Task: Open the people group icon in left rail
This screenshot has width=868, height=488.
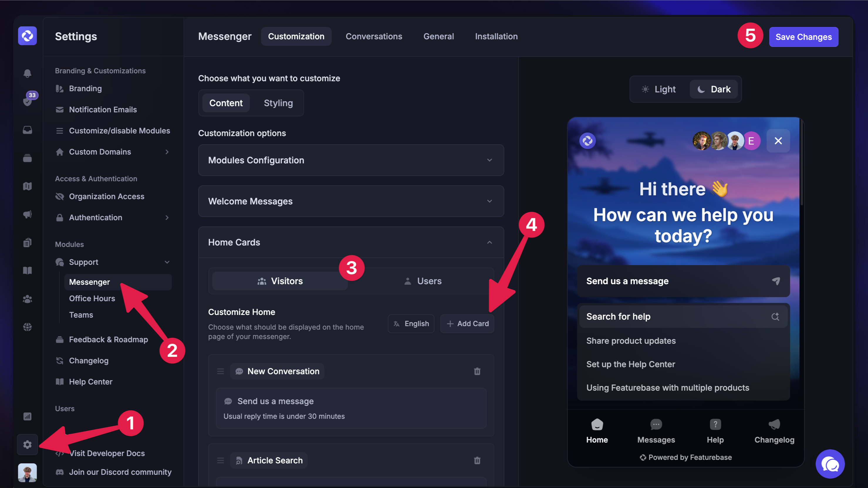Action: pyautogui.click(x=27, y=299)
